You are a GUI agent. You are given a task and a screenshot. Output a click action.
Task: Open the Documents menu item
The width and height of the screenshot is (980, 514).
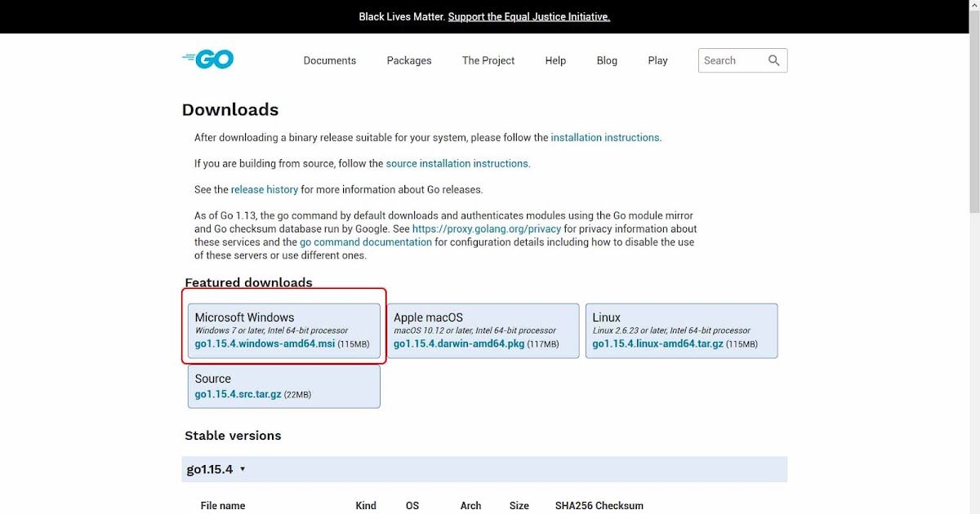(330, 60)
